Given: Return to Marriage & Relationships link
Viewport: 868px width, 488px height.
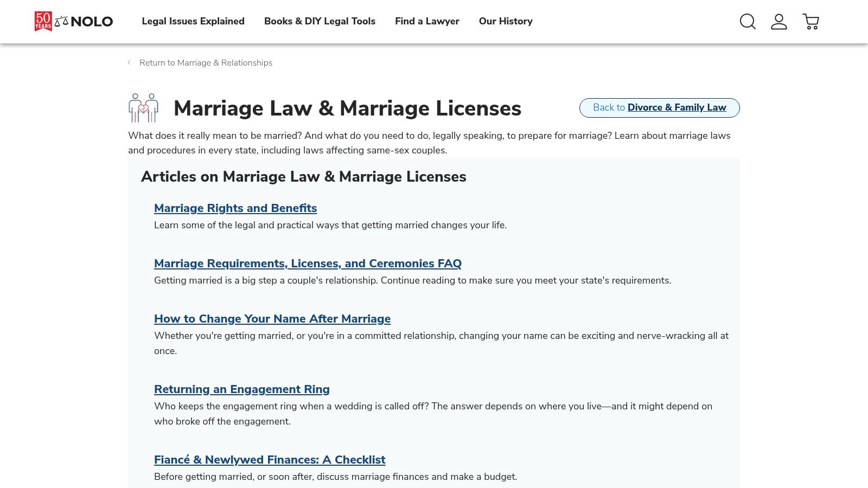Looking at the screenshot, I should point(206,63).
